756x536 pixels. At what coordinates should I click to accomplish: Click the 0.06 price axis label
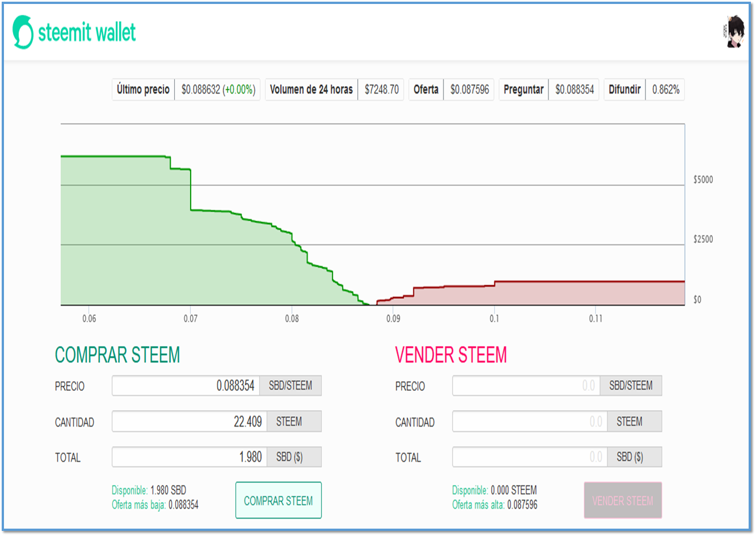[x=89, y=319]
